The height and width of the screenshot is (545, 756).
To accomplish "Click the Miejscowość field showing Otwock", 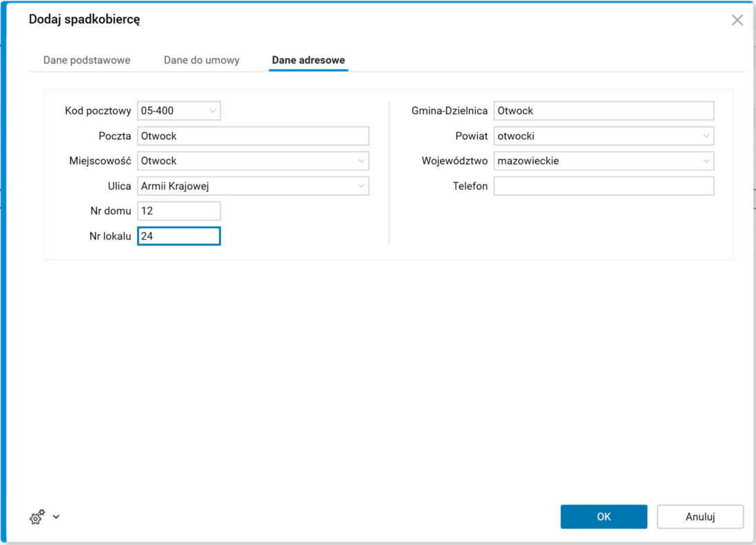I will pos(159,161).
